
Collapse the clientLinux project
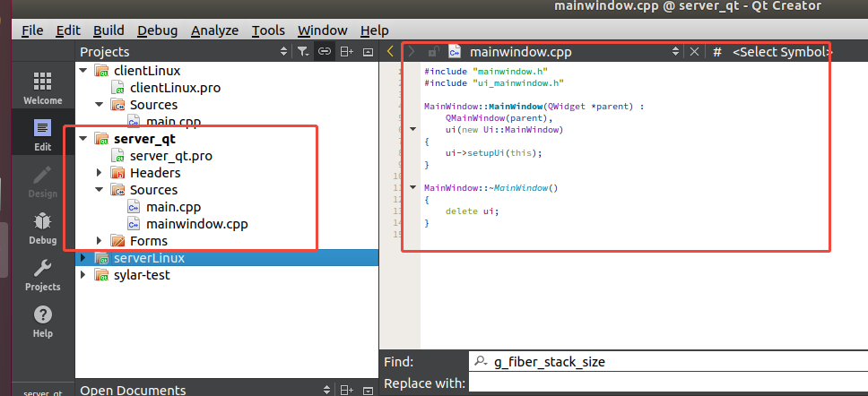pyautogui.click(x=83, y=70)
